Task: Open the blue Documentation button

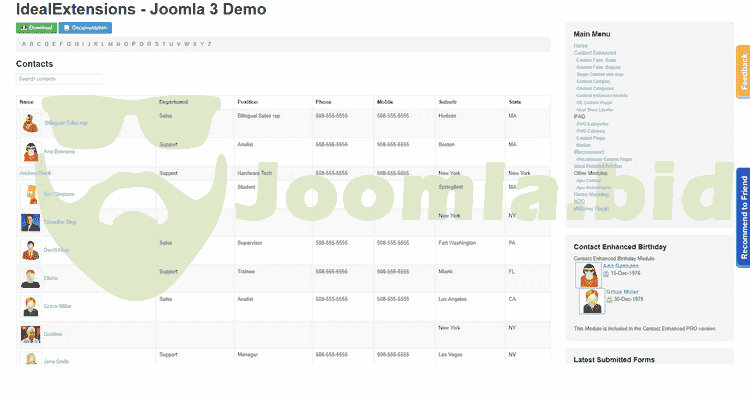Action: pyautogui.click(x=85, y=28)
